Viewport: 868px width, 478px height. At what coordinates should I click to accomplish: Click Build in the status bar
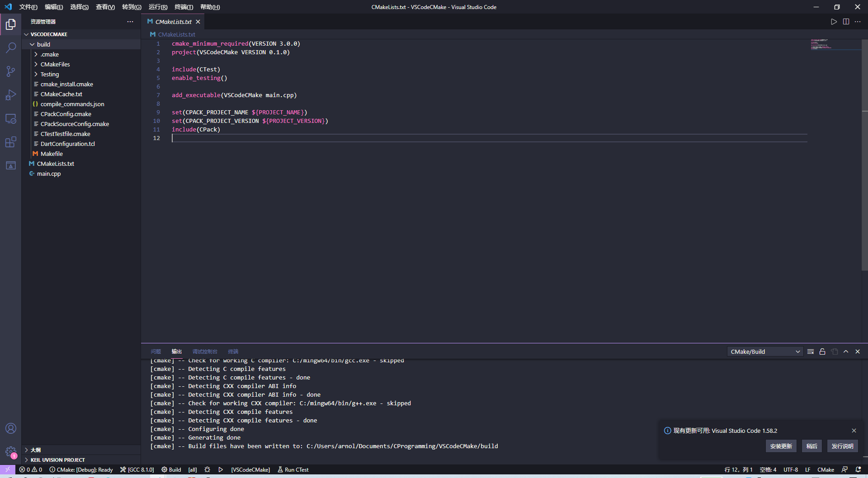[171, 470]
